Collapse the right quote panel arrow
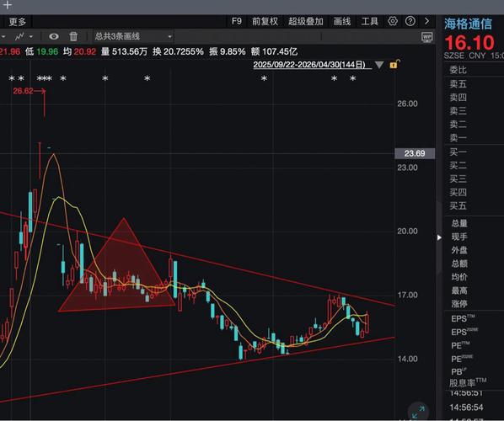 point(439,237)
